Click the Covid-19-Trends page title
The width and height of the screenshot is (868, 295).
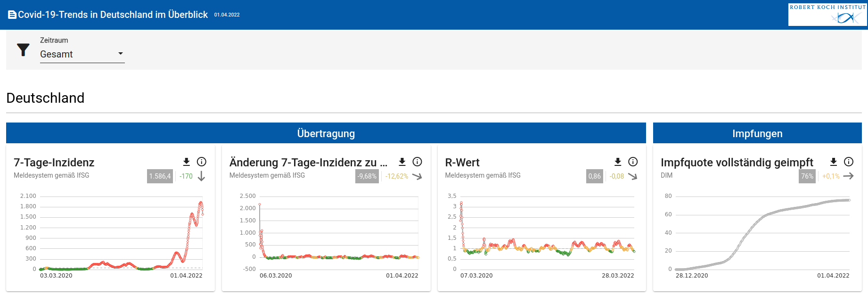(113, 15)
